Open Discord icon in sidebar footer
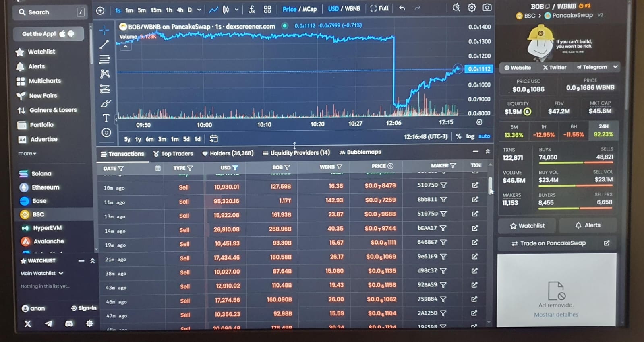This screenshot has width=644, height=342. (x=69, y=323)
